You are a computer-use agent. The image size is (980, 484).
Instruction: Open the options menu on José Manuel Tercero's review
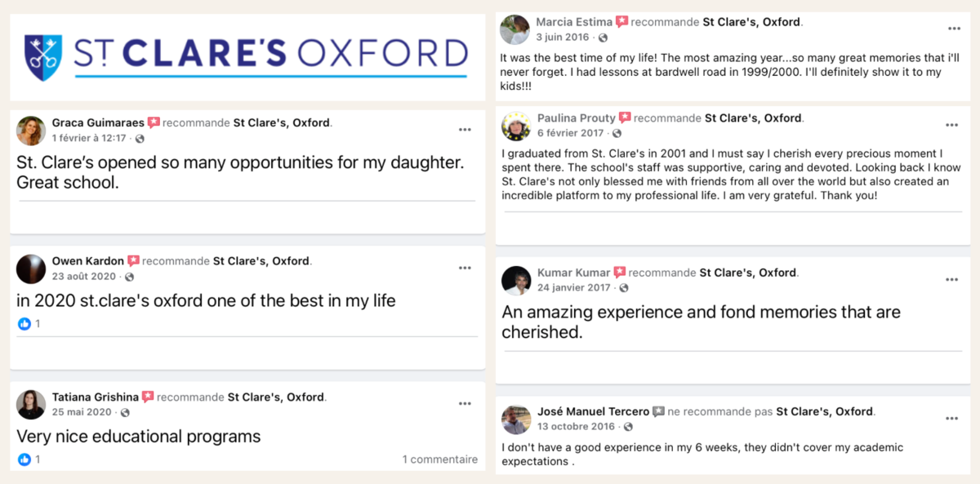tap(952, 419)
